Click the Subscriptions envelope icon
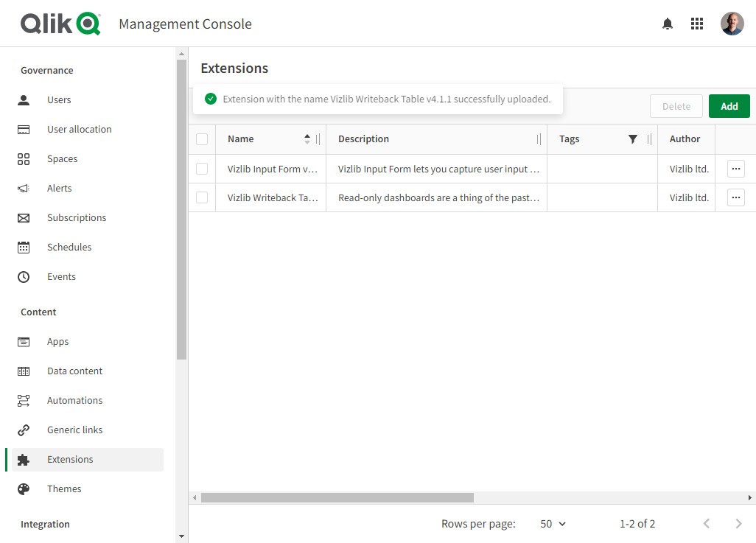Viewport: 756px width, 543px height. click(x=24, y=218)
